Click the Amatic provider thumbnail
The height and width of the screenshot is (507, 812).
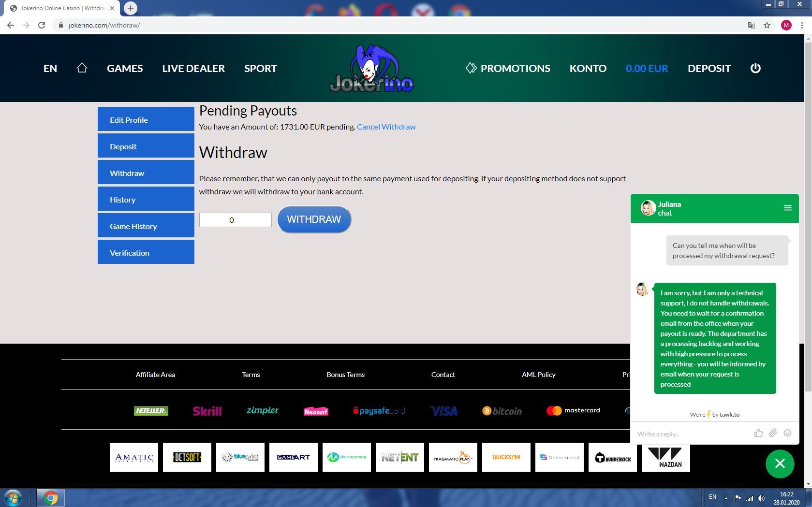pos(134,457)
